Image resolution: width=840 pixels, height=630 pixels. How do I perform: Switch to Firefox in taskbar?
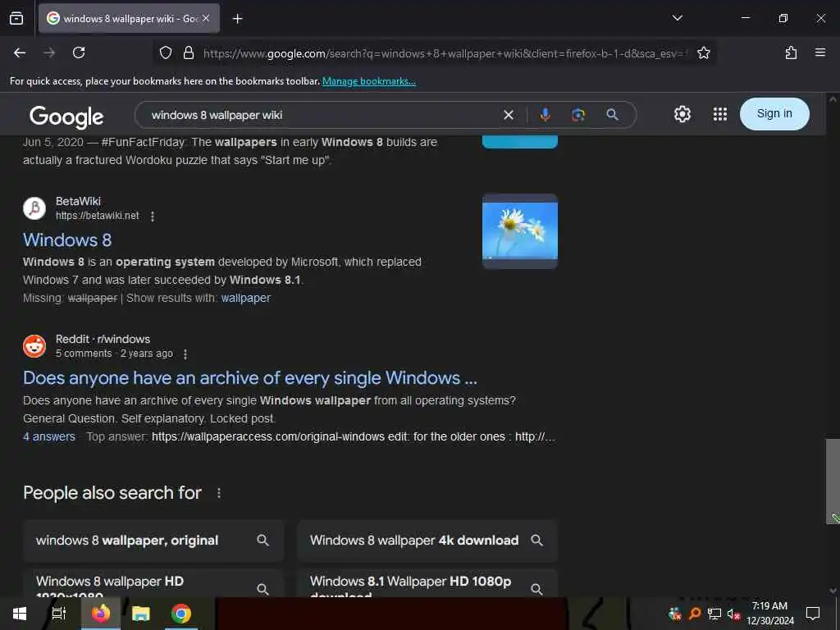click(100, 614)
